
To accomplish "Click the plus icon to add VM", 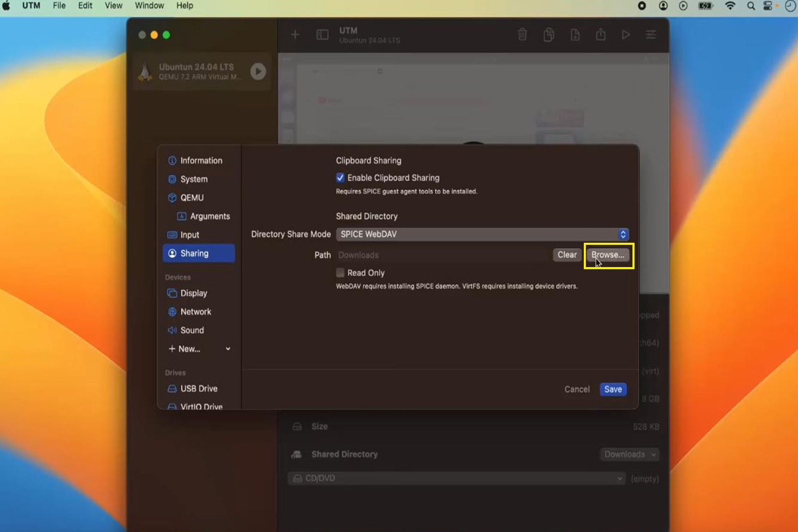I will pyautogui.click(x=295, y=35).
